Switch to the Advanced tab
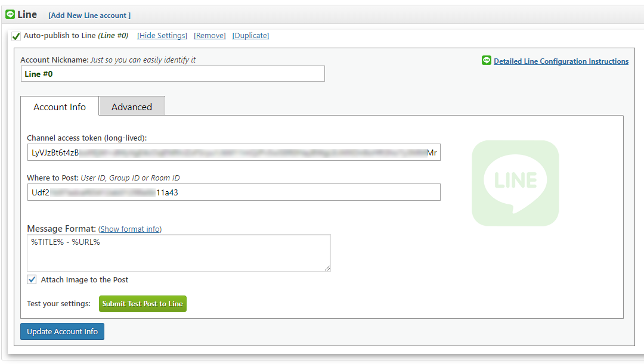 coord(132,107)
